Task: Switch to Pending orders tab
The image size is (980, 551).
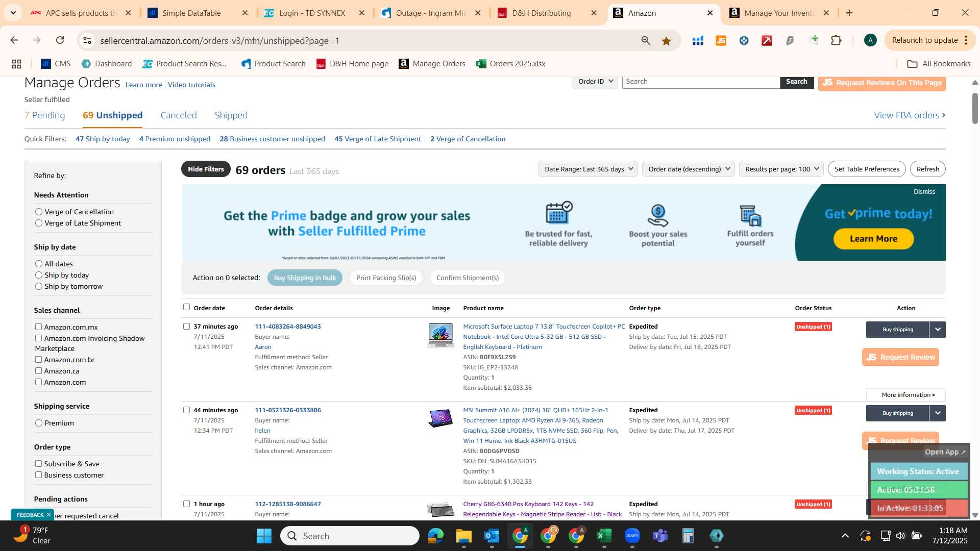Action: tap(45, 115)
